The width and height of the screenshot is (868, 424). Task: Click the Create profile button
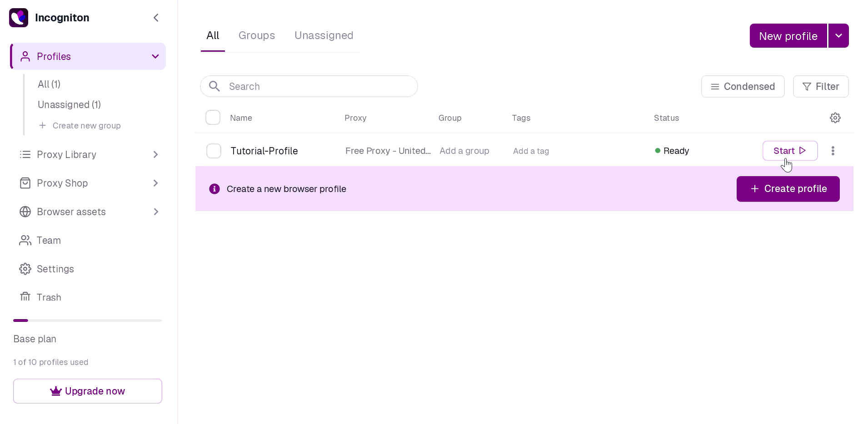point(788,189)
